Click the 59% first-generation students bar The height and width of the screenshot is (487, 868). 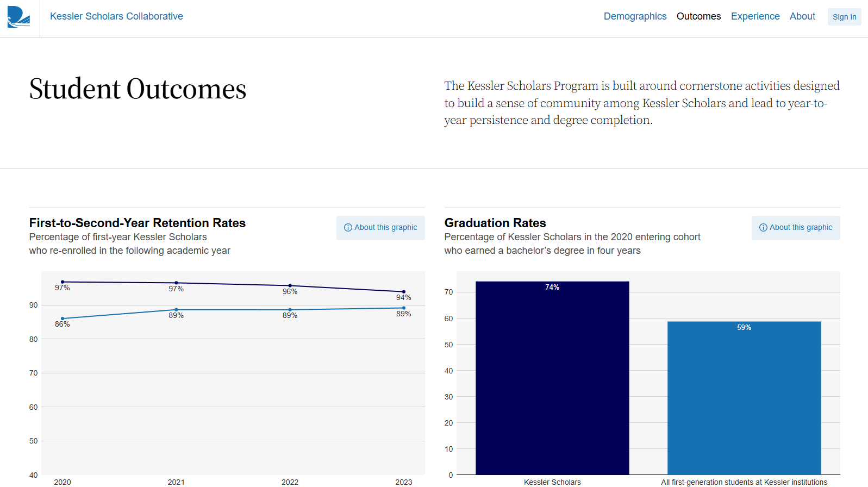[x=744, y=397]
